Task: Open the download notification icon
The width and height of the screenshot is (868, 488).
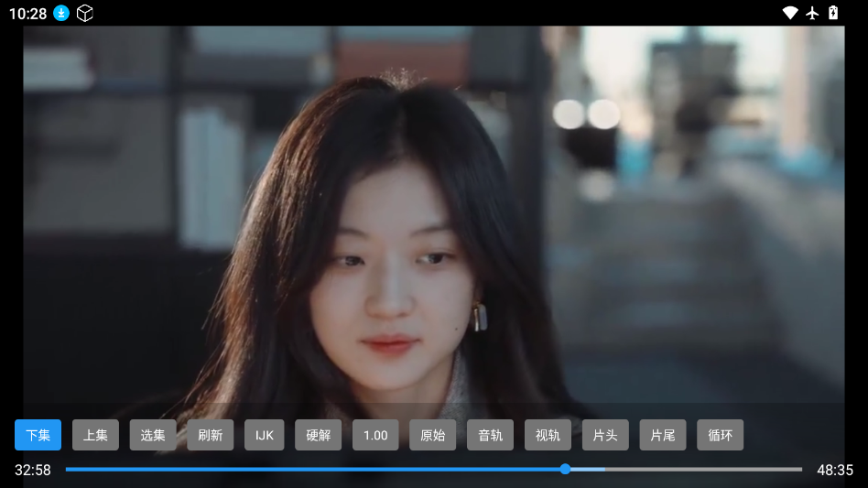Action: point(61,13)
